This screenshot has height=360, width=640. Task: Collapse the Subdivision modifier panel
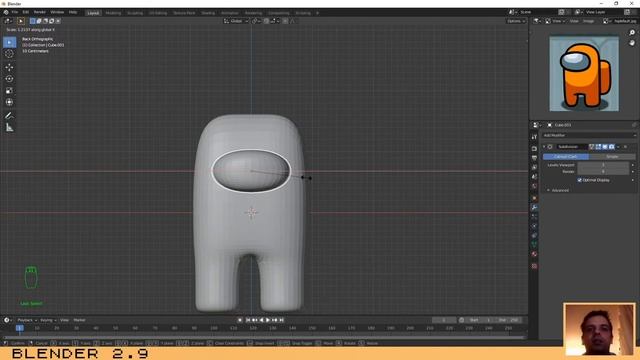coord(544,147)
